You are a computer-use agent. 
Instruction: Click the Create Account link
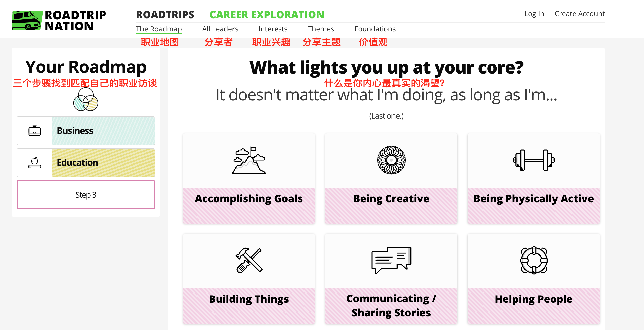pos(580,14)
